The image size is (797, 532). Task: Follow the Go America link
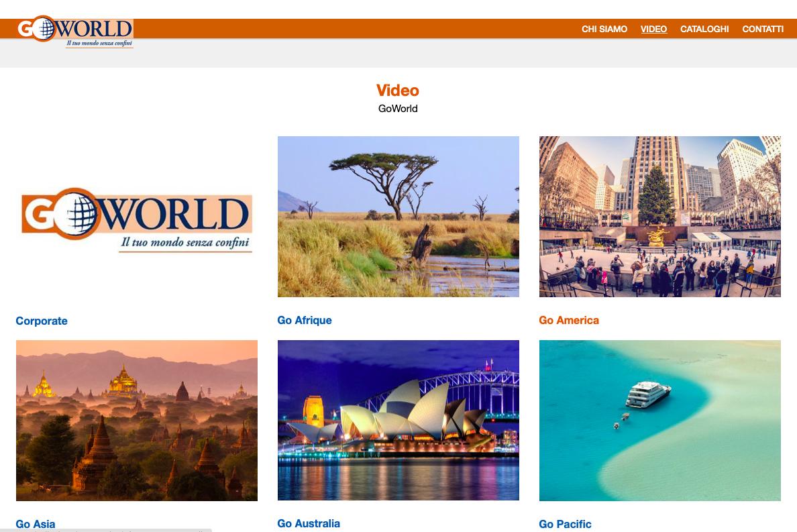pyautogui.click(x=569, y=320)
